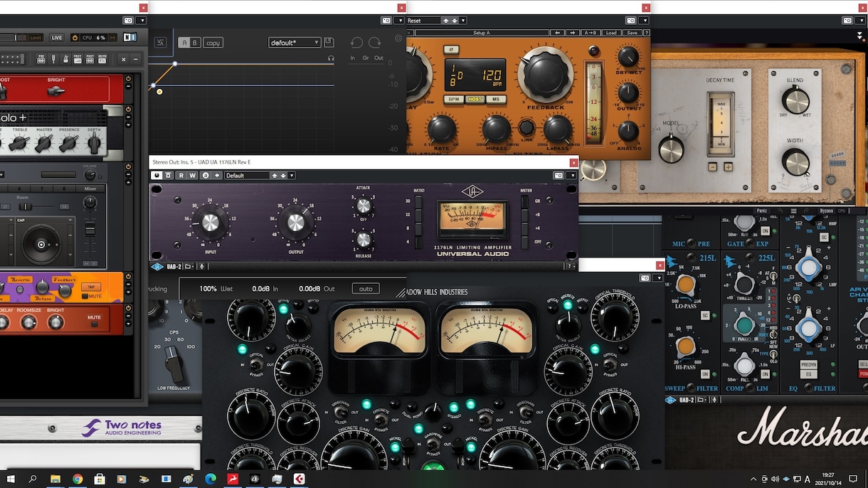Click the auto button next to Out gain
The image size is (868, 488).
click(x=366, y=289)
